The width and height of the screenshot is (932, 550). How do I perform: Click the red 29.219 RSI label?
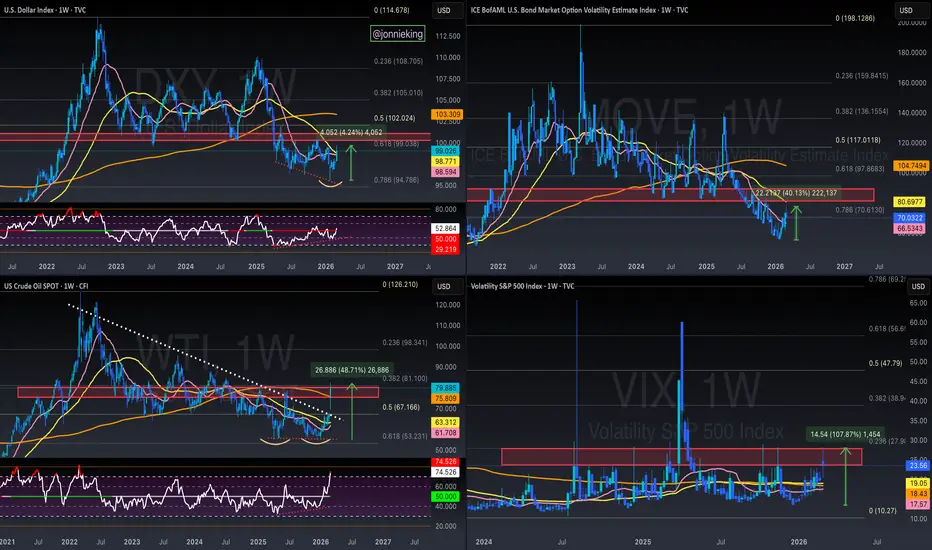(446, 249)
